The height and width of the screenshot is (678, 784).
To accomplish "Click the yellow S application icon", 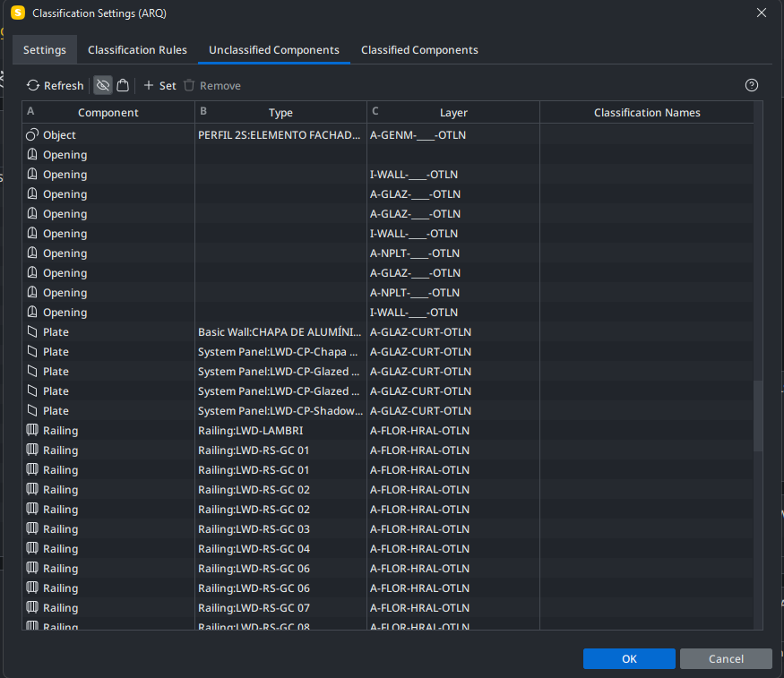I will [x=18, y=13].
